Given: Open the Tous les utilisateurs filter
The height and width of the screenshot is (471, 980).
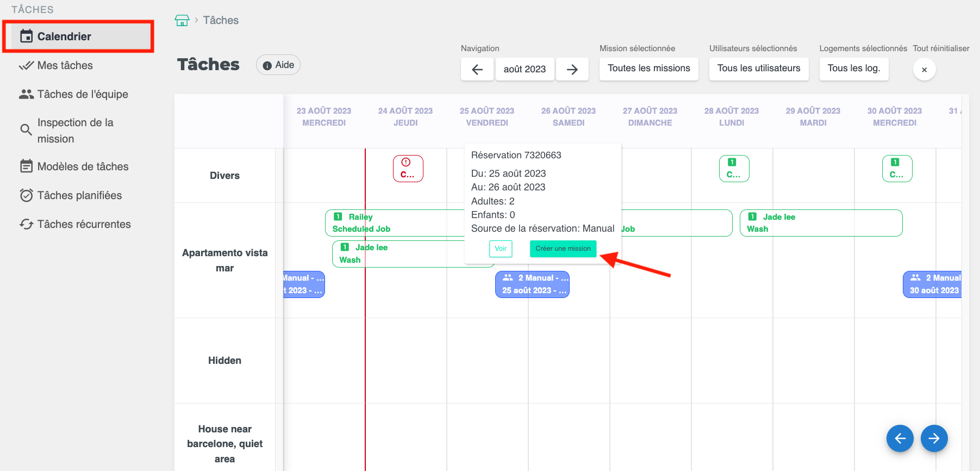Looking at the screenshot, I should 758,69.
